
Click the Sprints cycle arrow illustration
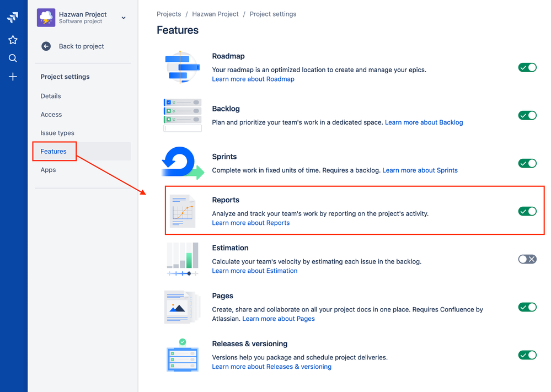tap(183, 163)
